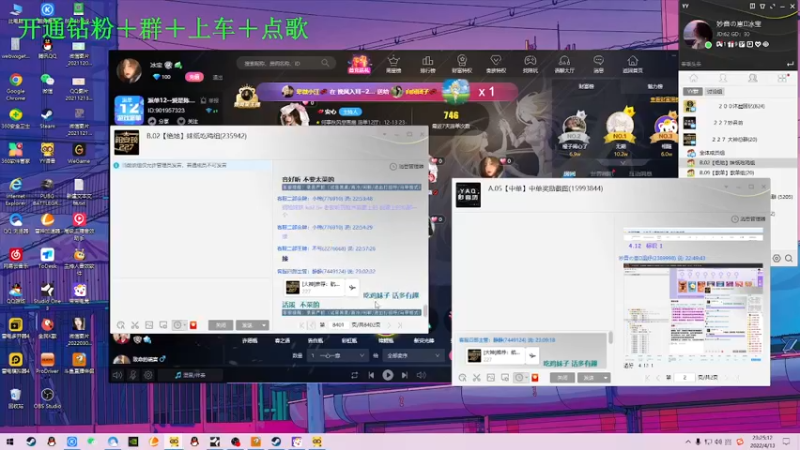Open the pink gift box event icon

pos(359,64)
